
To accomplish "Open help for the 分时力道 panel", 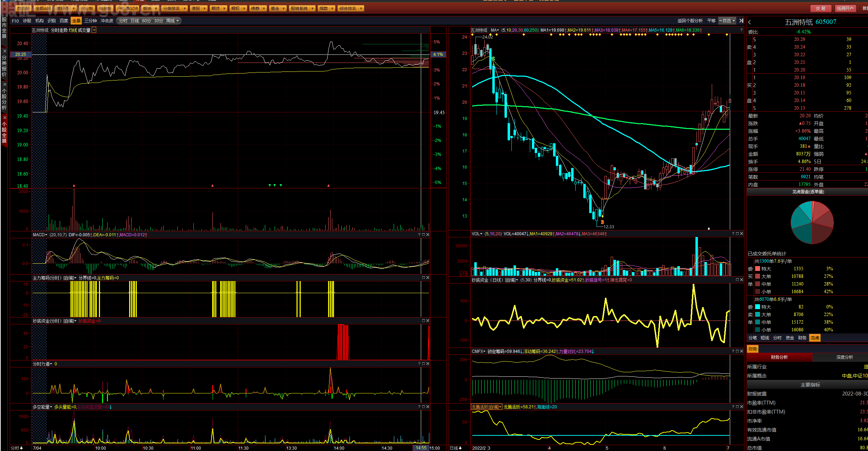I will pos(419,364).
